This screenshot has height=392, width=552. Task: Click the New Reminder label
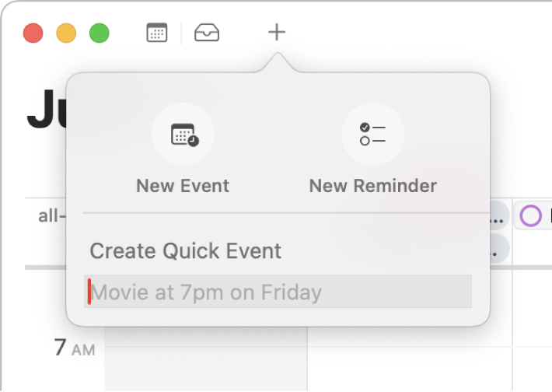373,186
